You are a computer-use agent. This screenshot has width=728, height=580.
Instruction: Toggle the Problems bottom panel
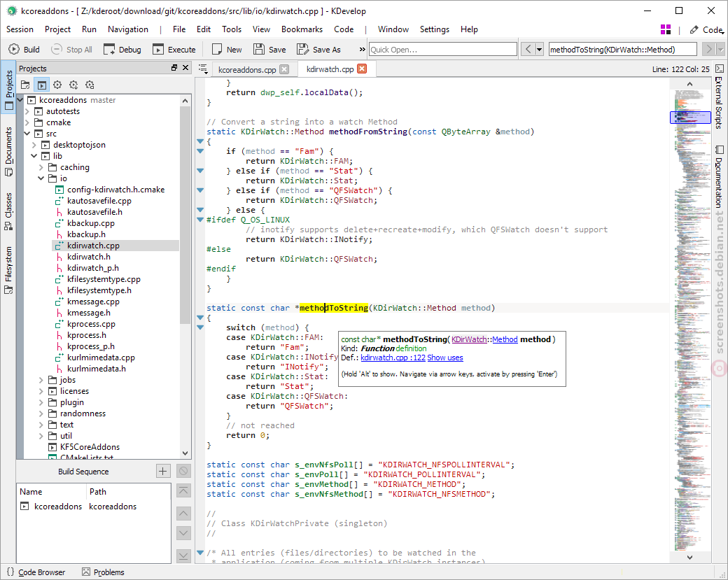click(103, 572)
